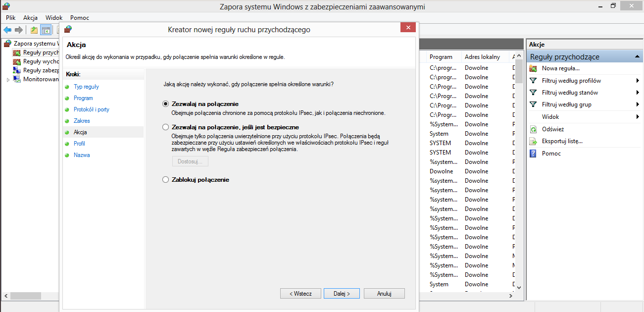Click the up arrow of the rules list scrollbar
Viewport: 644px width, 312px height.
(519, 55)
